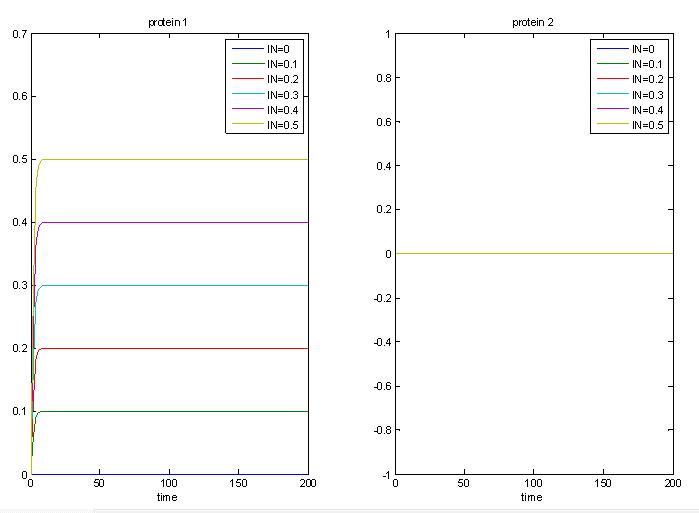Click the 'time' axis label under protein 2
The width and height of the screenshot is (699, 513).
[532, 497]
